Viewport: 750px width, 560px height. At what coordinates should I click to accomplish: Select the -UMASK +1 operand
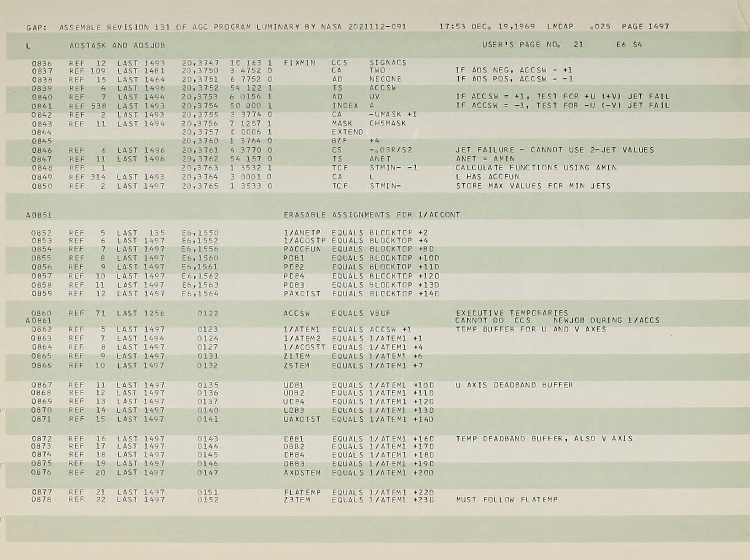click(x=393, y=114)
